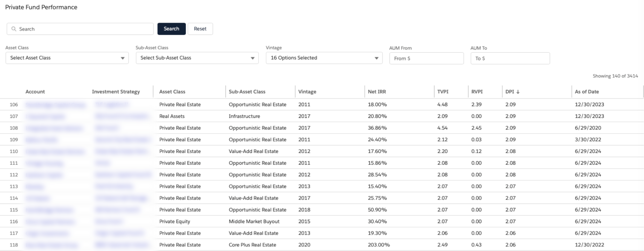Viewport: 644px width, 251px height.
Task: Click the Sub-Asset Class column header
Action: click(247, 92)
